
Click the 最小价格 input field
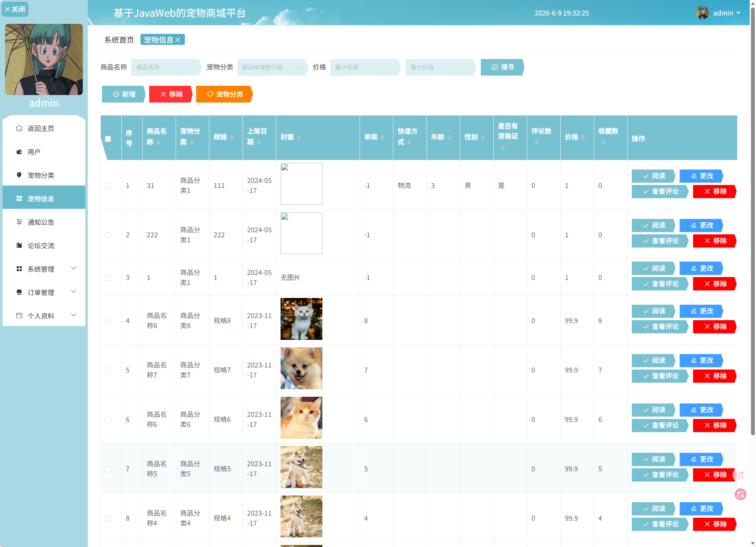click(365, 67)
